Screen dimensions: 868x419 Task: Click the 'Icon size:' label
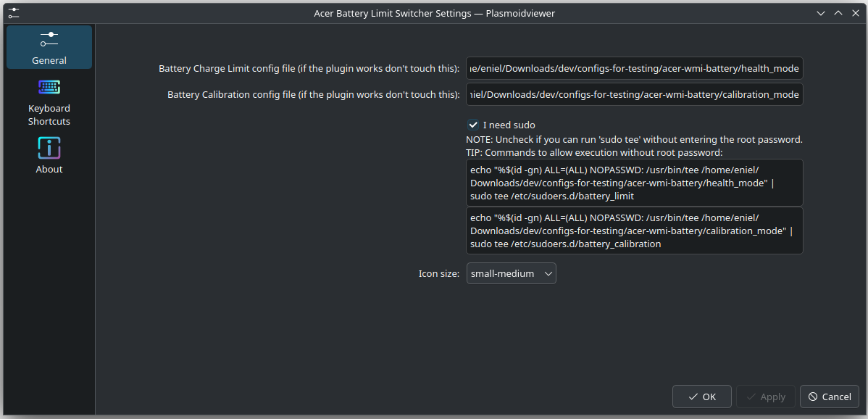(439, 273)
